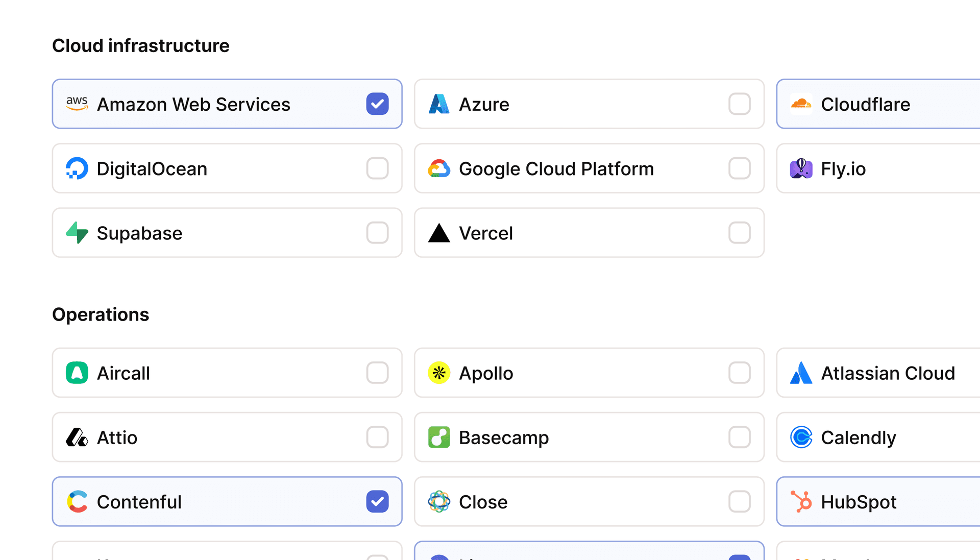Click the Atlassian Cloud logo icon

coord(802,373)
